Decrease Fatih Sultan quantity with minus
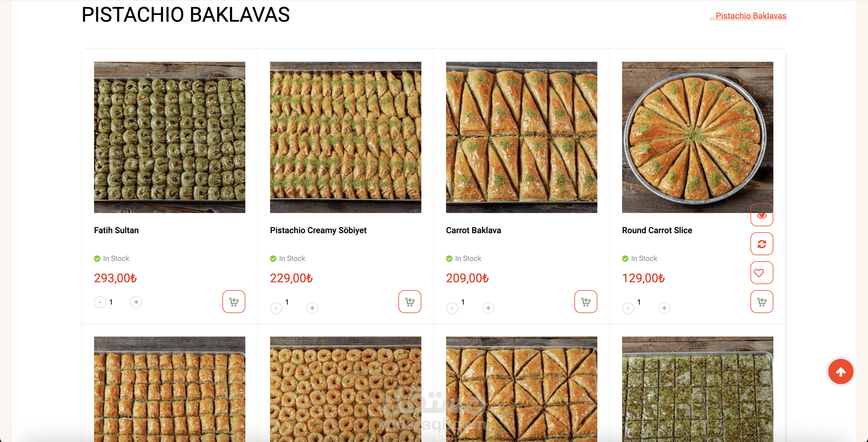Screen dimensions: 868x442 point(100,302)
